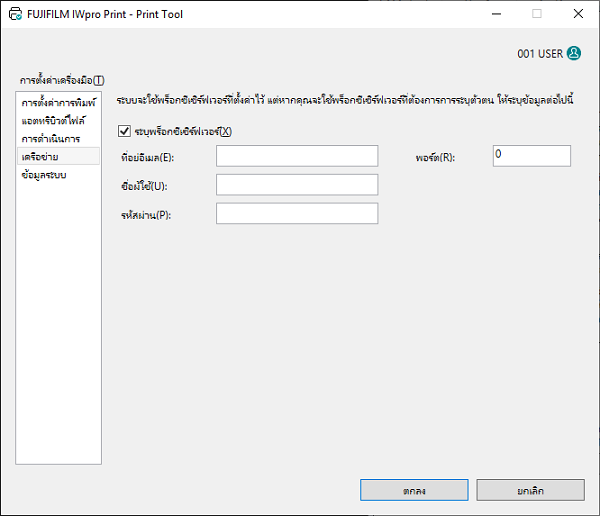Uncheck the ระบุพร็อกซีเซิร์ฟเวอร์(X) checkbox
Screen dimensions: 600x516
pos(125,131)
